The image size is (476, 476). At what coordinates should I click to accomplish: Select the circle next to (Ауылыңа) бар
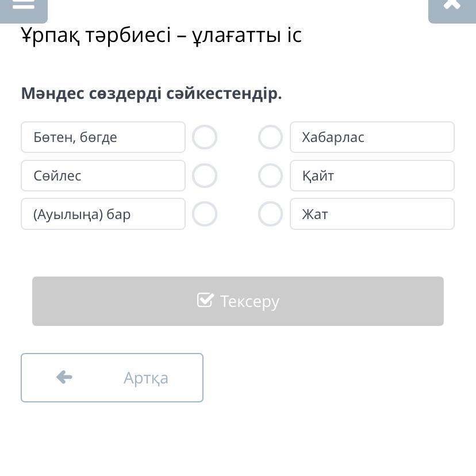pyautogui.click(x=205, y=214)
